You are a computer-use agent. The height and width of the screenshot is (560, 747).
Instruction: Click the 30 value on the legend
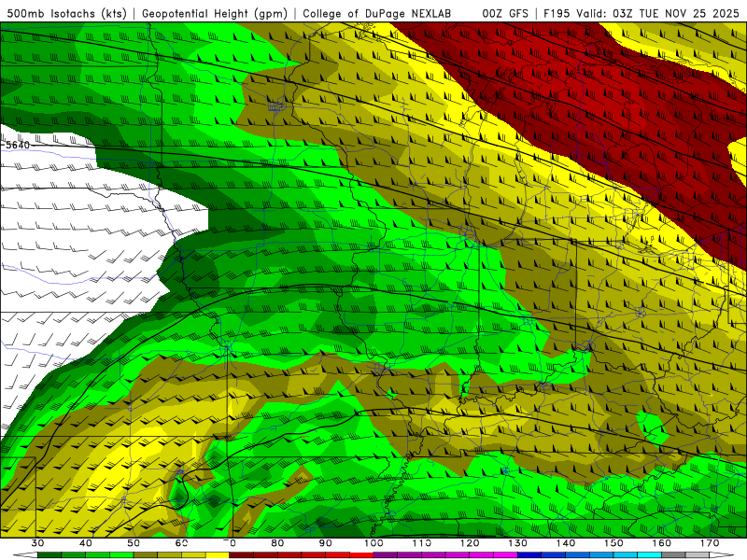tap(37, 543)
